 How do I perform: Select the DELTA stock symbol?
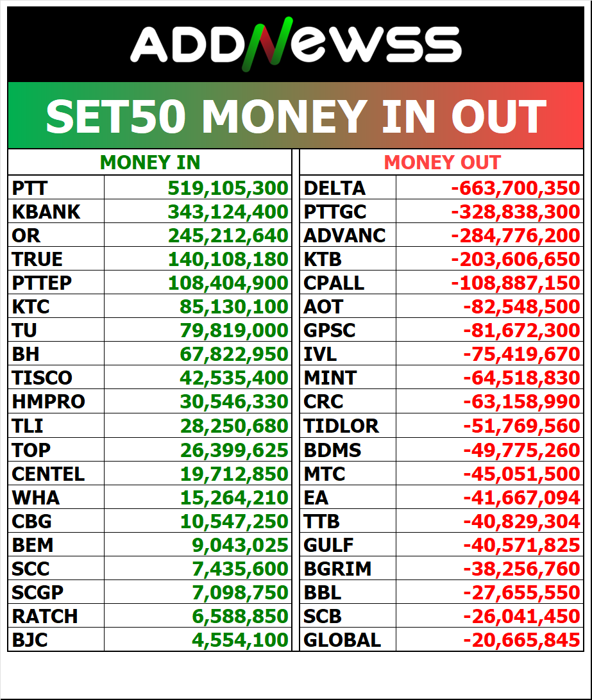click(x=334, y=188)
